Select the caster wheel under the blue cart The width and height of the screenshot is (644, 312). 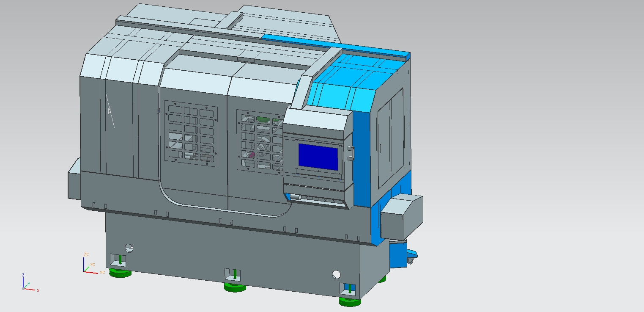[x=410, y=261]
